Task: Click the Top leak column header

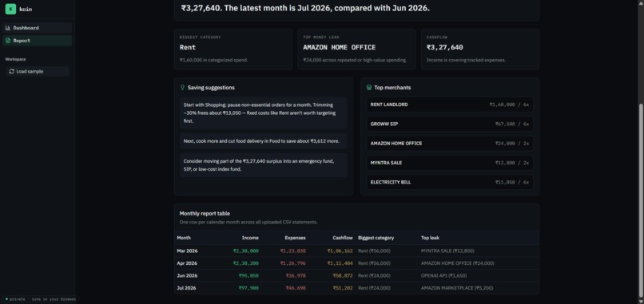Action: 430,238
